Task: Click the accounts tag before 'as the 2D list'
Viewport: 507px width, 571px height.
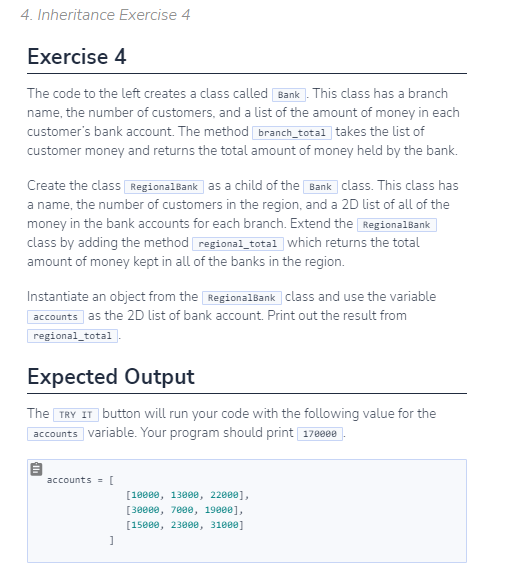Action: pos(55,316)
